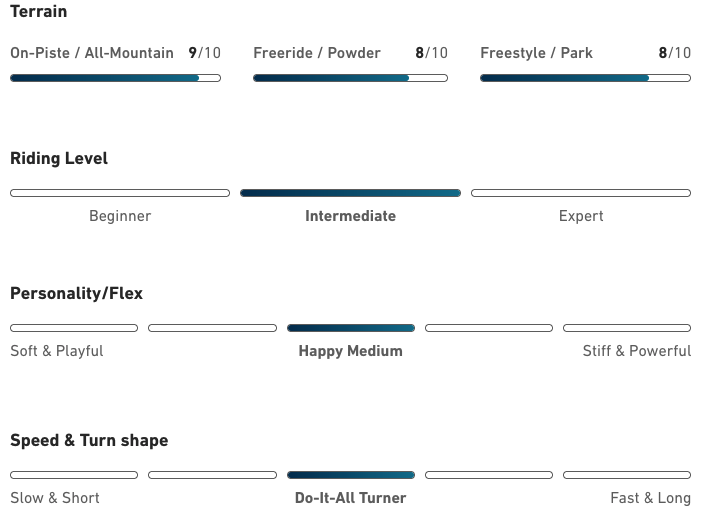Click the Fast & Long speed segment

click(x=627, y=475)
